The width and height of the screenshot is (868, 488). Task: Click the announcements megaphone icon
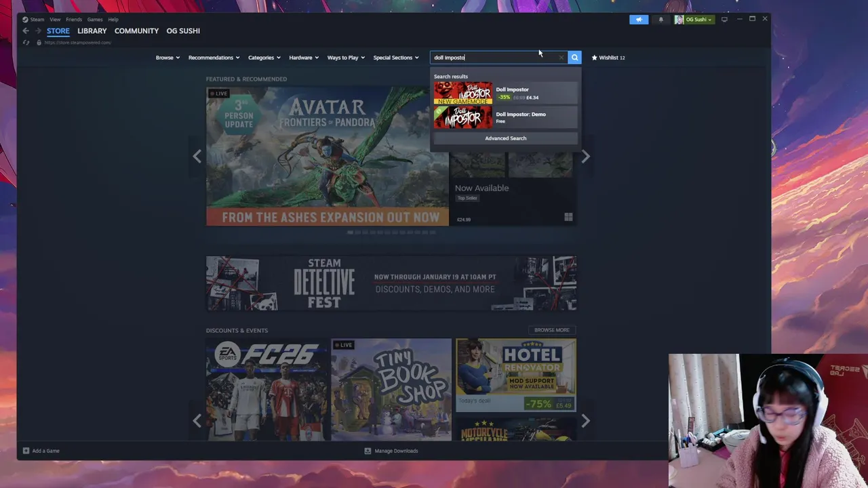point(639,20)
